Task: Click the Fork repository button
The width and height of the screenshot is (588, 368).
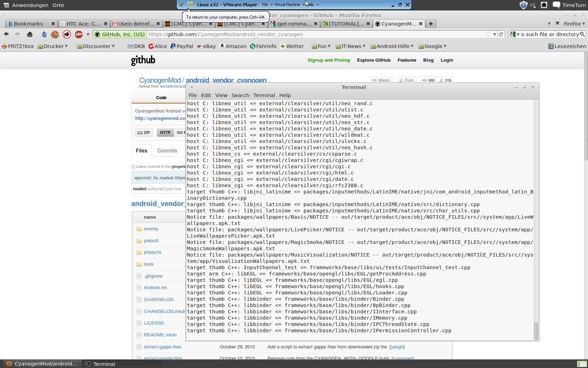Action: [407, 80]
